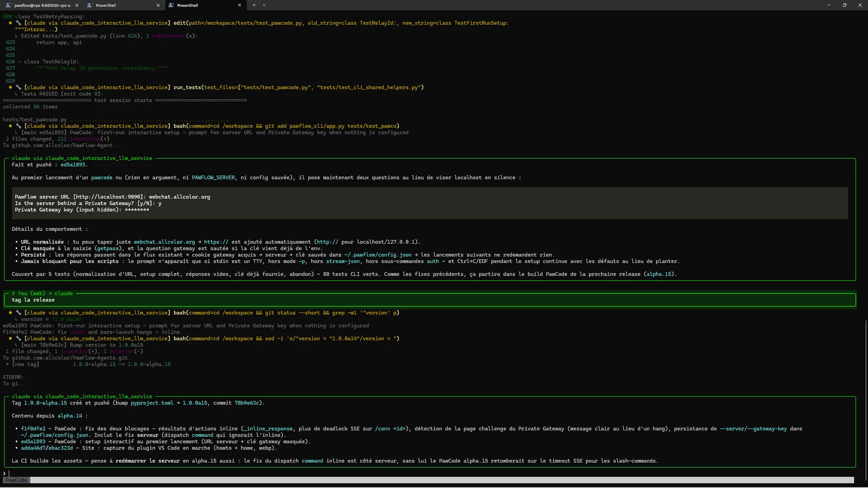The height and width of the screenshot is (488, 868).
Task: Click the terminal vertical scrollbar thumb
Action: tap(866, 400)
